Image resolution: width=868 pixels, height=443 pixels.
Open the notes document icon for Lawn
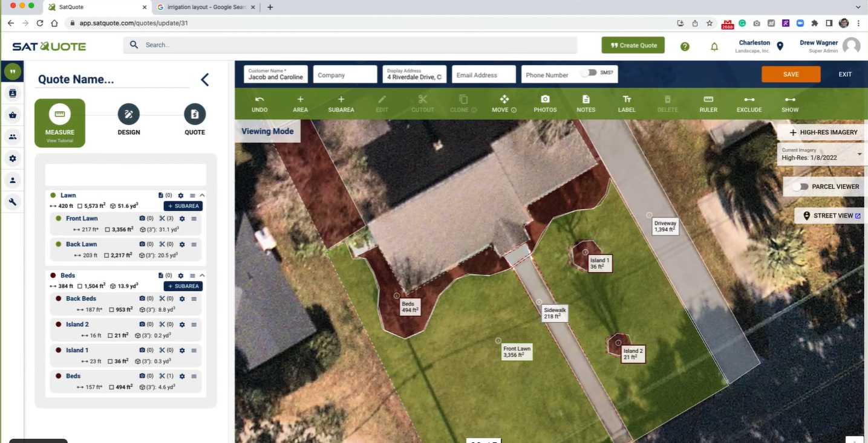(x=161, y=195)
